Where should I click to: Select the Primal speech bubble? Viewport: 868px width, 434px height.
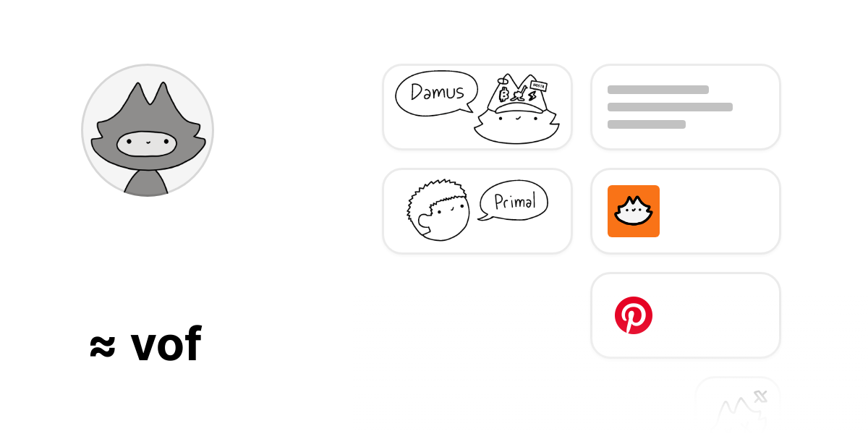514,200
